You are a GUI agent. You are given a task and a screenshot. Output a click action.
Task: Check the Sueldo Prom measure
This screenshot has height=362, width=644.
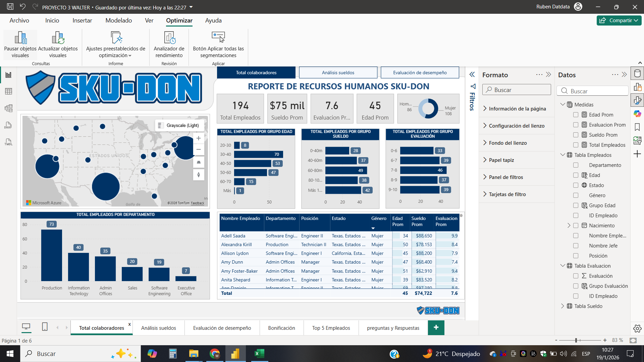576,135
